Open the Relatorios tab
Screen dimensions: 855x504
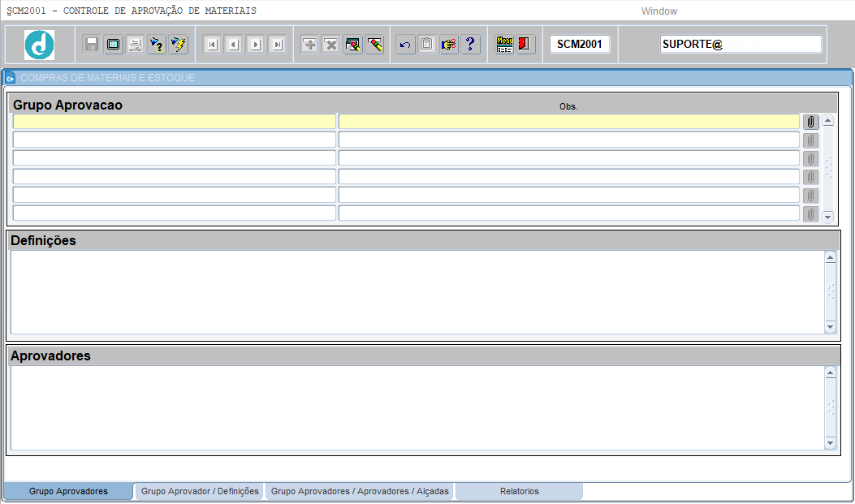tap(519, 491)
